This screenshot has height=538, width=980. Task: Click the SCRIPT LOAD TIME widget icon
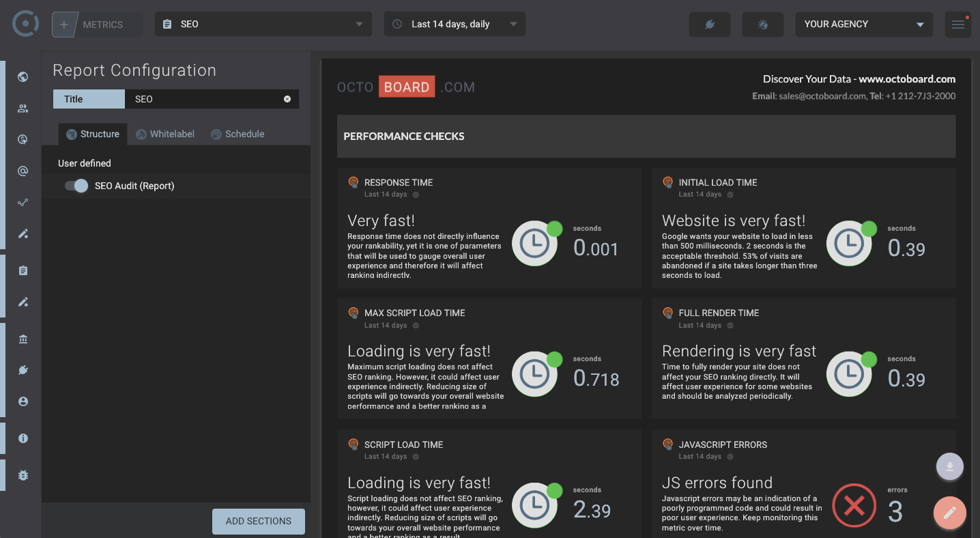click(x=354, y=444)
